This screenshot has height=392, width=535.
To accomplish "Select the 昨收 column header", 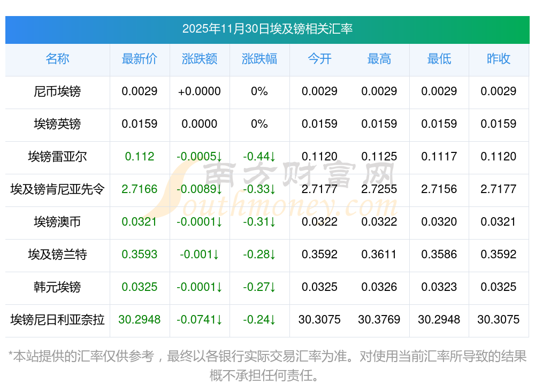I will click(499, 59).
